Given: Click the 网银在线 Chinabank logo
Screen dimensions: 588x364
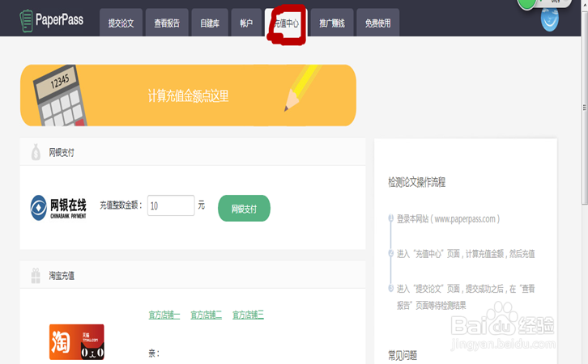Looking at the screenshot, I should pyautogui.click(x=58, y=208).
